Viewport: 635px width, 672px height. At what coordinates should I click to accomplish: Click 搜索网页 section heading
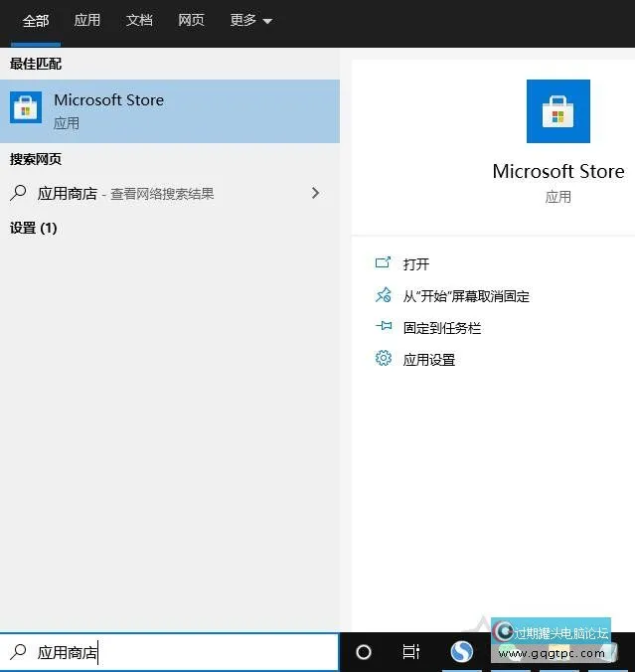[x=36, y=159]
